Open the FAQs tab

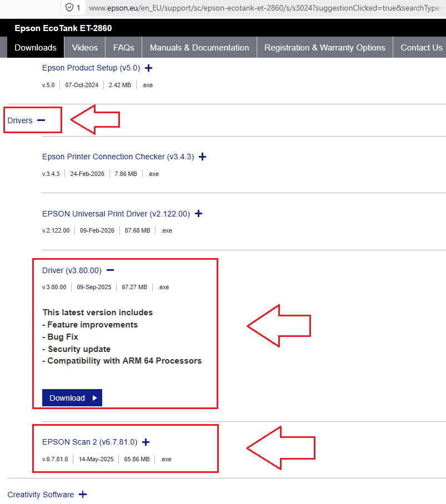(124, 48)
